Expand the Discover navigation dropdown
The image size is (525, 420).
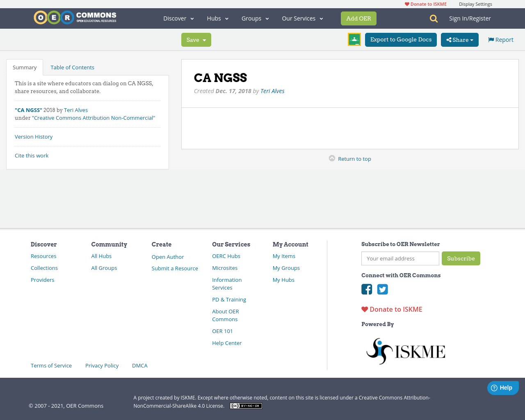coord(178,18)
